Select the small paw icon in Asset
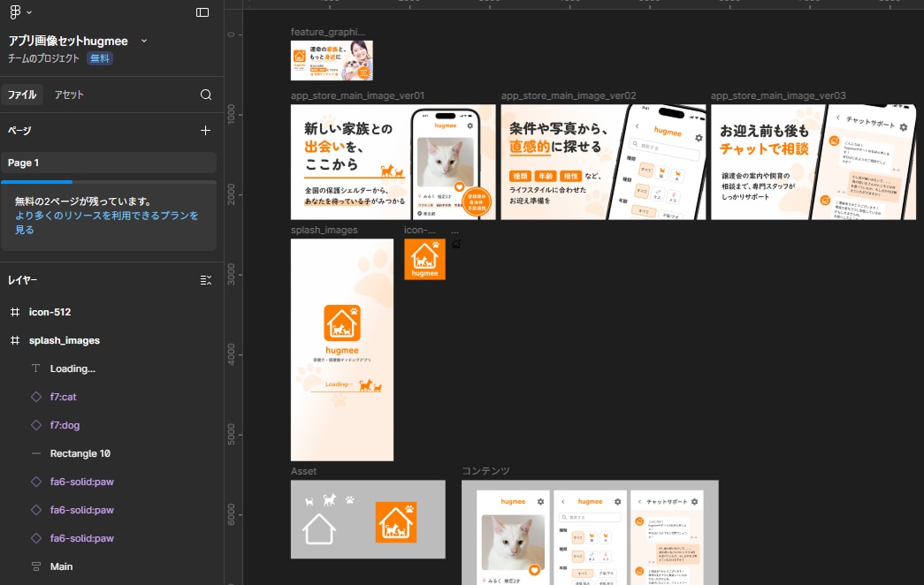924x585 pixels. click(350, 500)
